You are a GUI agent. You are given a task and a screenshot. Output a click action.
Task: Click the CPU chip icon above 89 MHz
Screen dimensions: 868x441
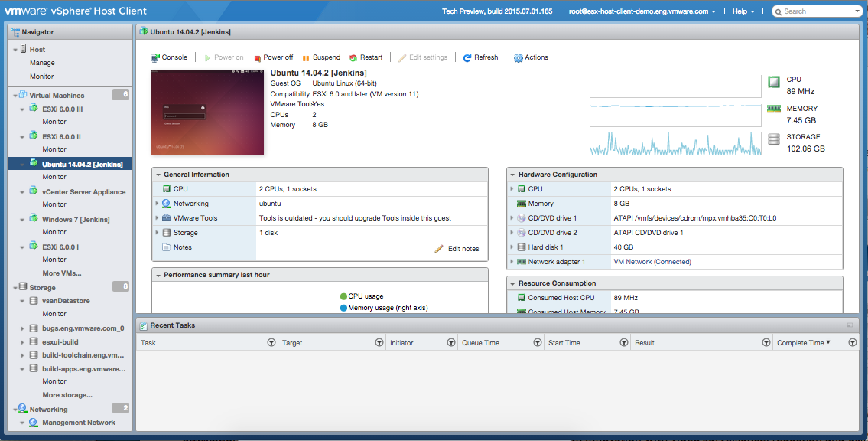(773, 82)
